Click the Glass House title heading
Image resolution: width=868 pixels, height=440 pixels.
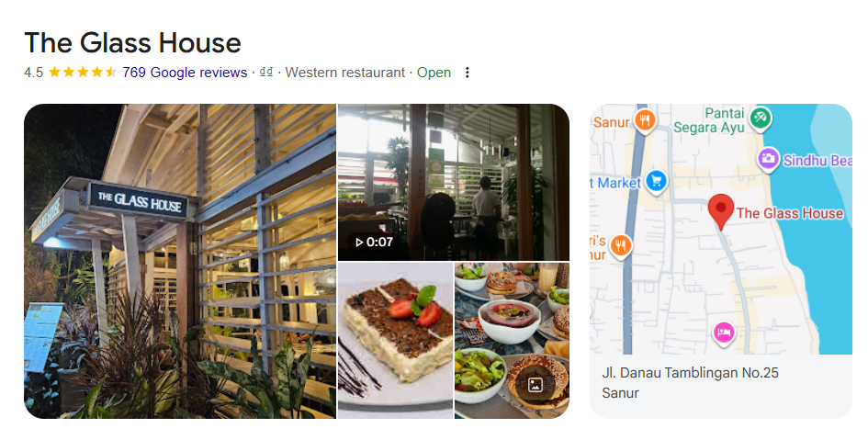coord(133,42)
